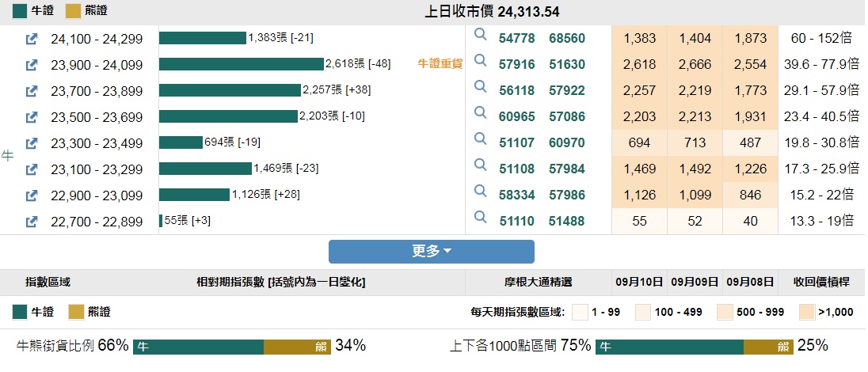Click the 牛證 teal legend swatch at top
Image resolution: width=868 pixels, height=372 pixels.
tap(20, 11)
